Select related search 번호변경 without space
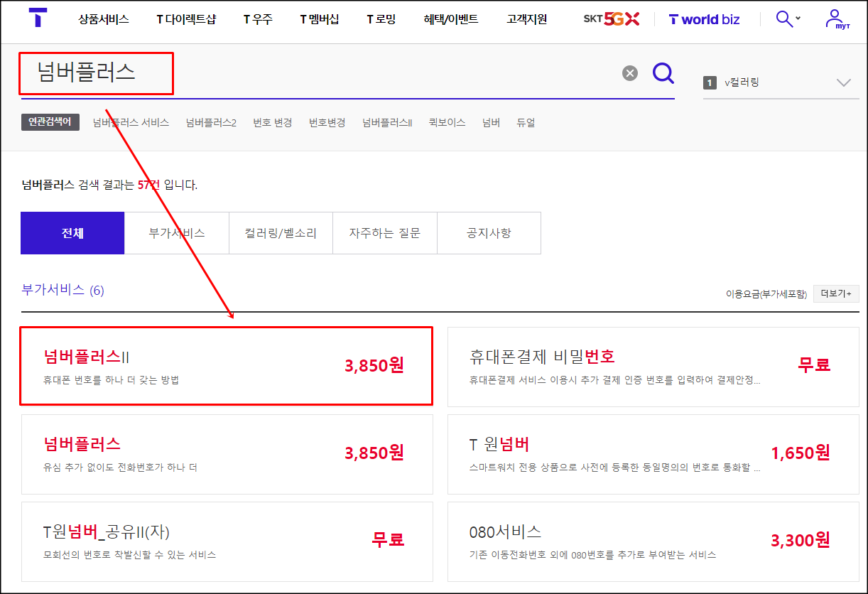 coord(327,122)
